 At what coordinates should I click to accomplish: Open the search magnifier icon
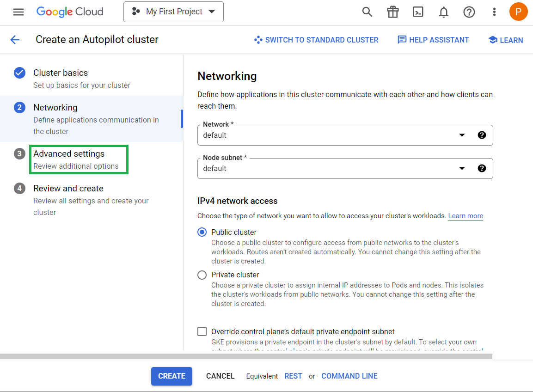(x=367, y=12)
